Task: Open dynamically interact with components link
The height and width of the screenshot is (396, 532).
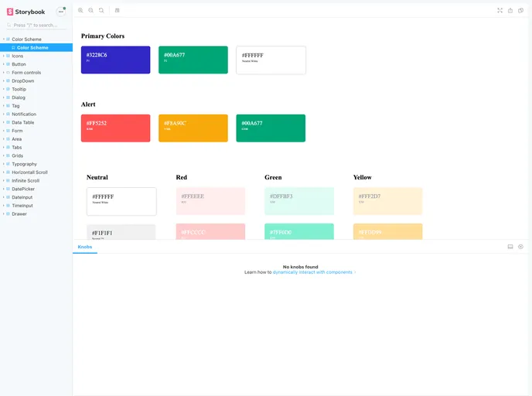Action: tap(312, 272)
